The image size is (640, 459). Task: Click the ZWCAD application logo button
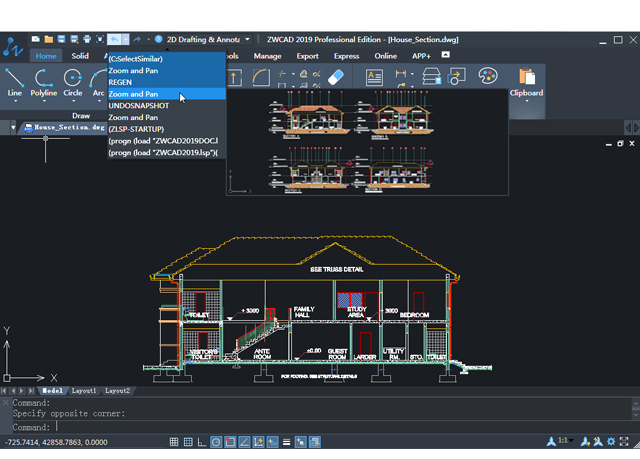pyautogui.click(x=12, y=48)
